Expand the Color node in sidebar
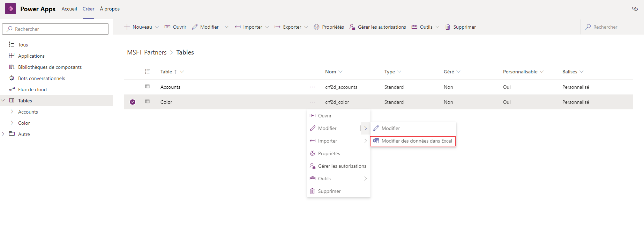The image size is (644, 239). (12, 123)
